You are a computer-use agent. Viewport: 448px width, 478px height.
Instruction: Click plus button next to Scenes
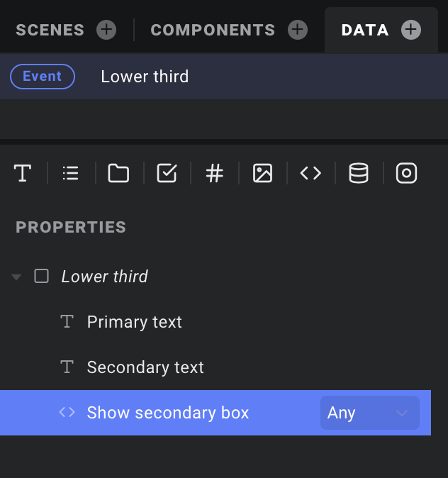[x=106, y=30]
